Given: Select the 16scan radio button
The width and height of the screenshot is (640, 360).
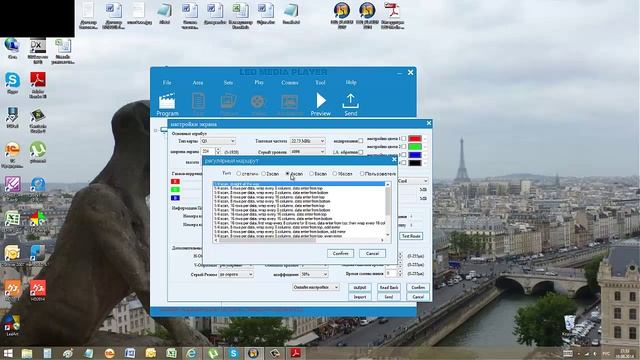Looking at the screenshot, I should (x=335, y=174).
